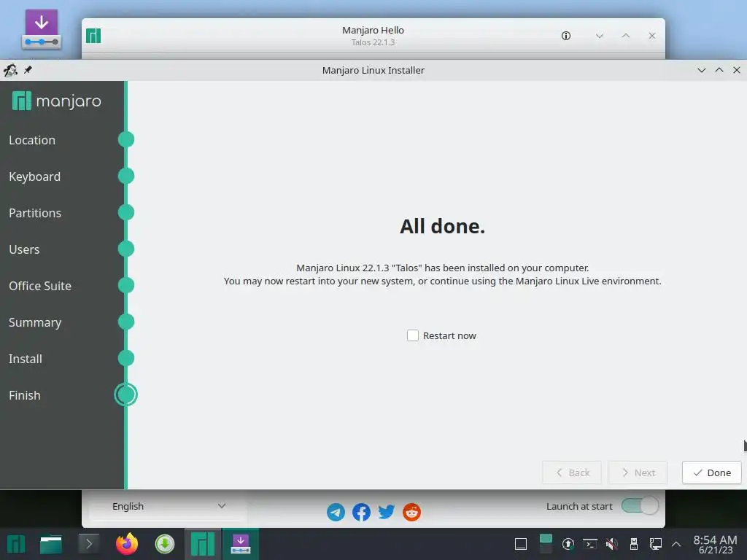The height and width of the screenshot is (560, 747).
Task: Click the disabled Next button
Action: pos(638,472)
